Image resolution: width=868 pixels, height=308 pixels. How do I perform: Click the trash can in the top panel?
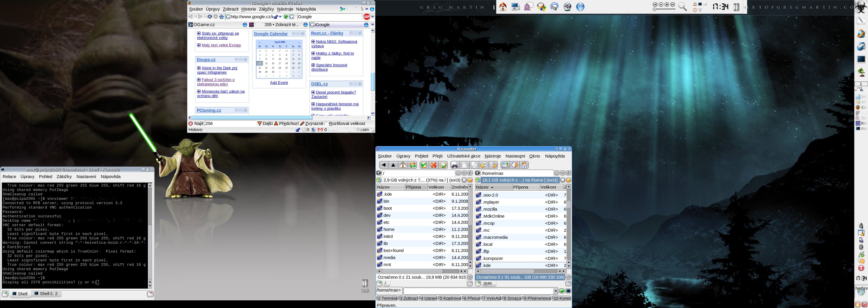tap(736, 7)
